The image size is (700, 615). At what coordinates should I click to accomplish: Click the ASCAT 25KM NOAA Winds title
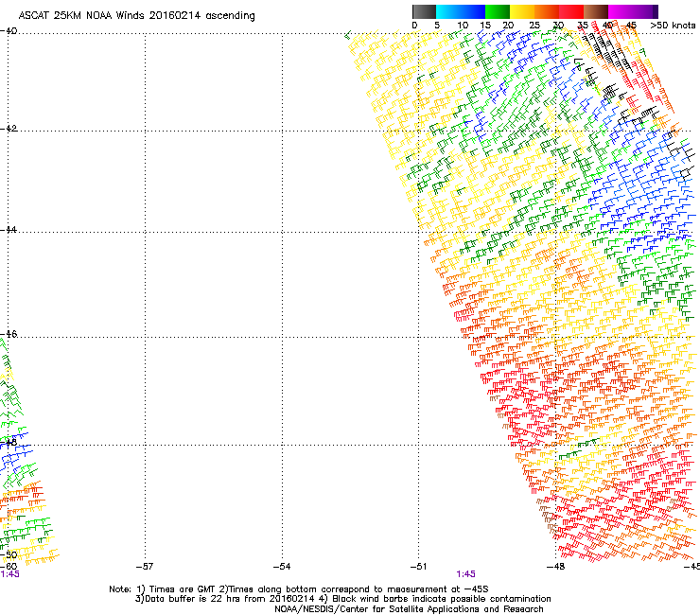pos(136,16)
